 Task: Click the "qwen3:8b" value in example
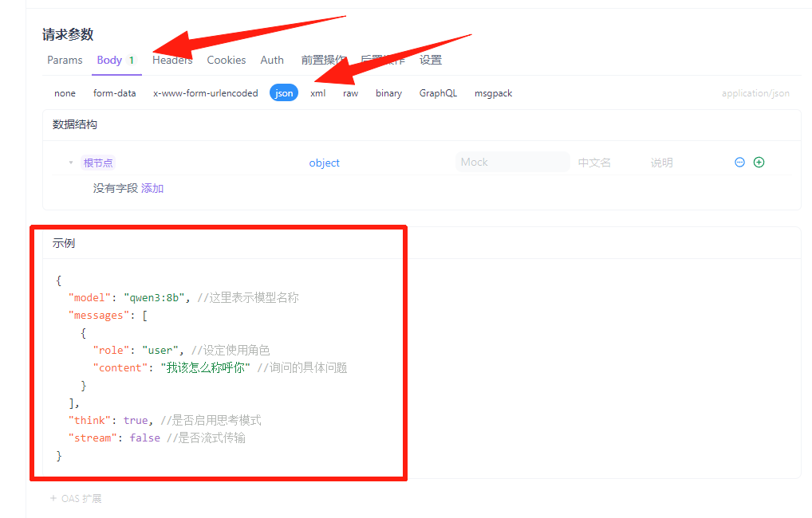point(154,297)
